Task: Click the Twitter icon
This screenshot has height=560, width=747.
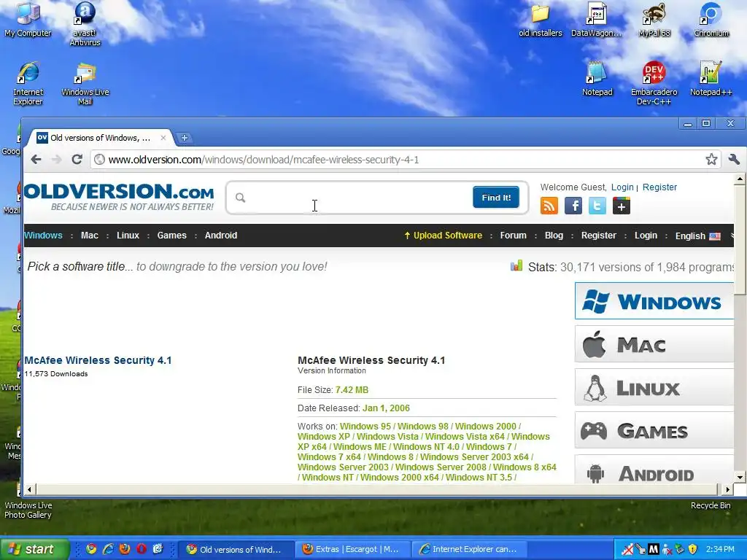Action: pos(597,206)
